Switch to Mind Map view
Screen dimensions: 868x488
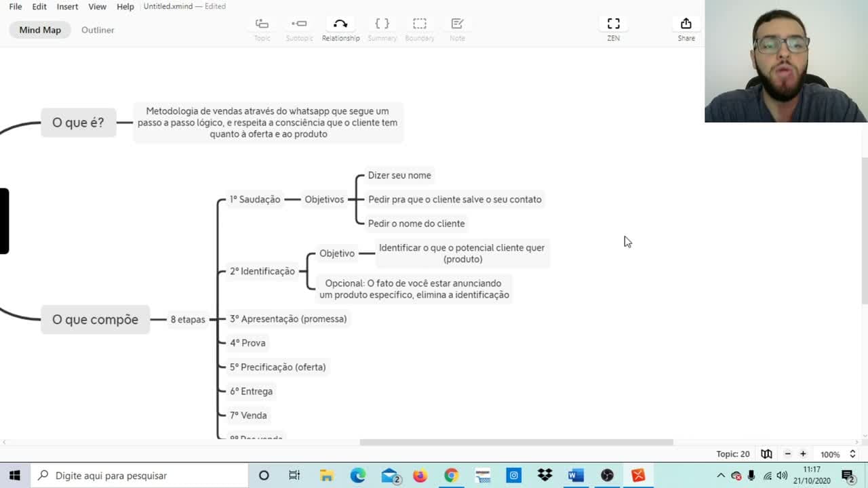point(40,30)
